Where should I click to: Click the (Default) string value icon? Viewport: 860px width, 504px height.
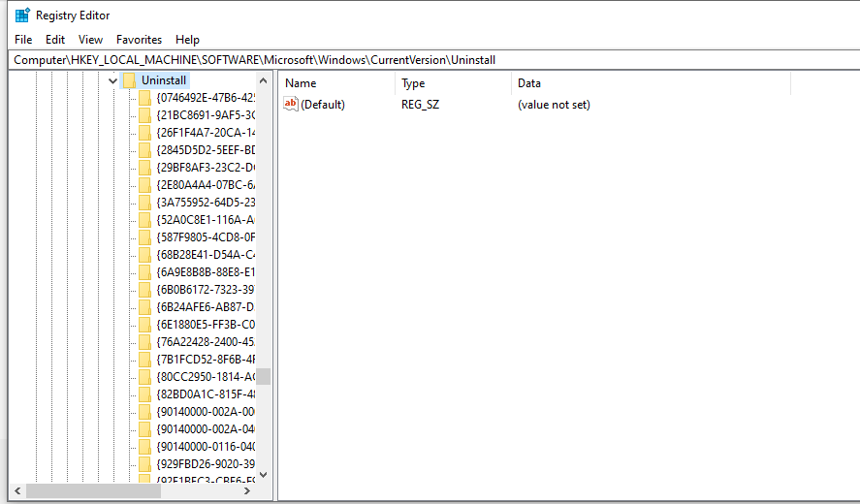click(x=291, y=104)
